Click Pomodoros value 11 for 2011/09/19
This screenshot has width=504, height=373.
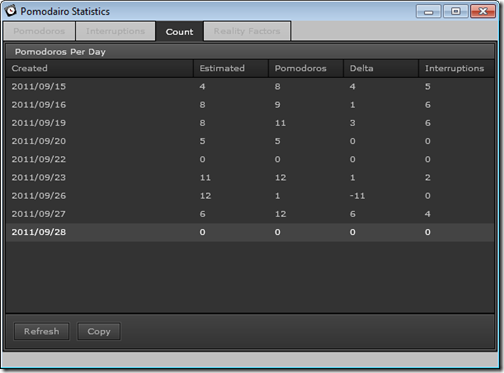(280, 123)
